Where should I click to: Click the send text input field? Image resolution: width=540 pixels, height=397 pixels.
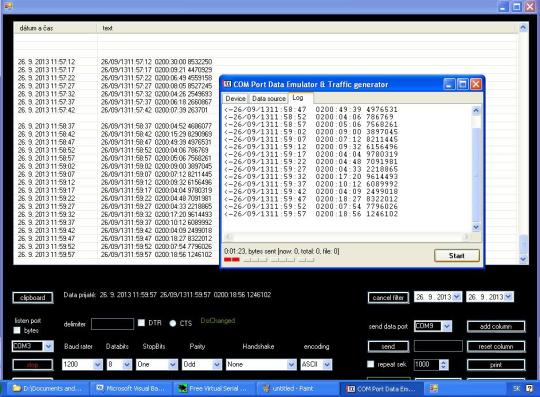438,346
